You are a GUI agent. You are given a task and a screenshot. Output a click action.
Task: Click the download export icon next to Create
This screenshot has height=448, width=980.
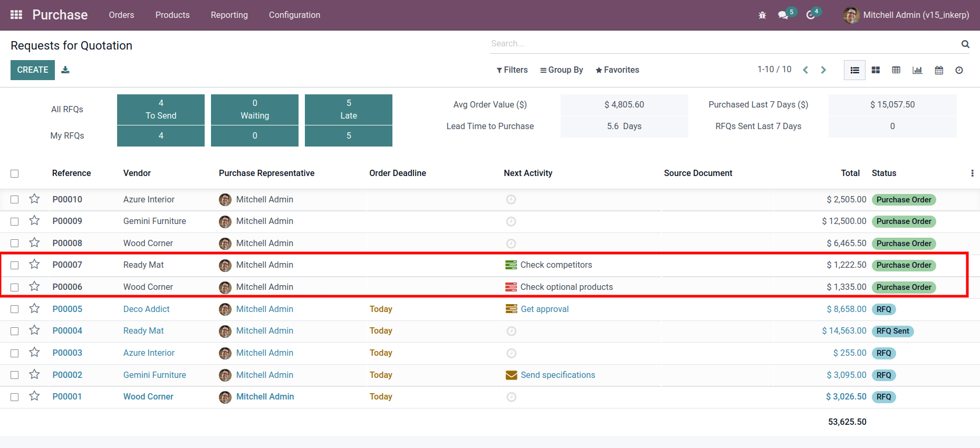[65, 70]
